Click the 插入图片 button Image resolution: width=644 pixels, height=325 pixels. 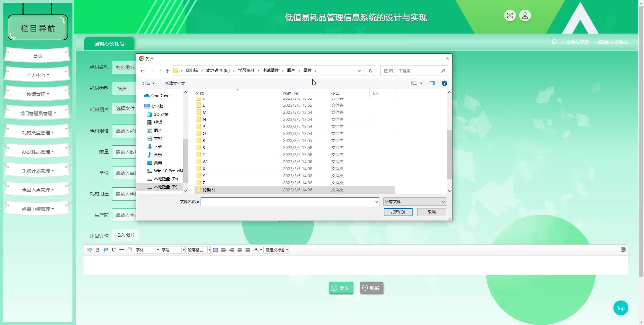125,235
